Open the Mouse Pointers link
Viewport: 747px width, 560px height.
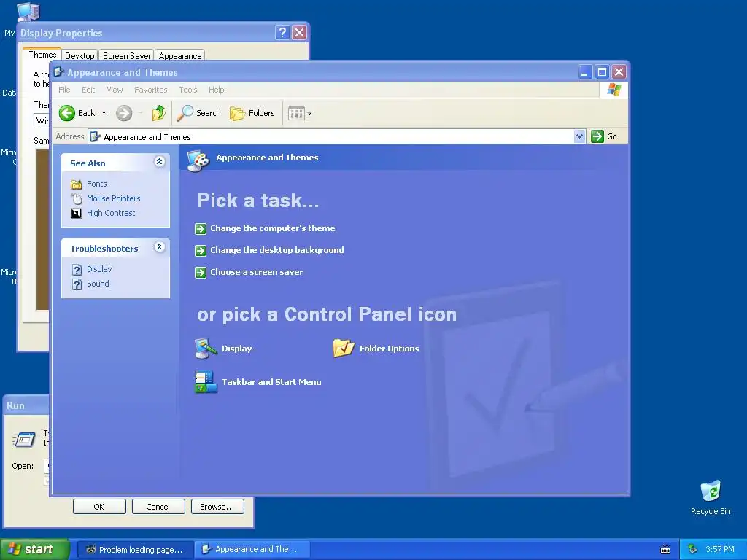pyautogui.click(x=113, y=198)
